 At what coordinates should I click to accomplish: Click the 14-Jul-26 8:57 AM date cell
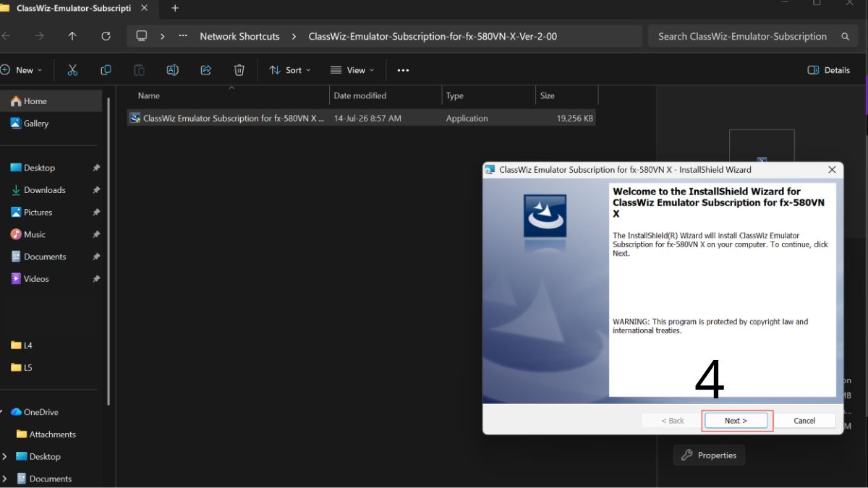coord(367,118)
